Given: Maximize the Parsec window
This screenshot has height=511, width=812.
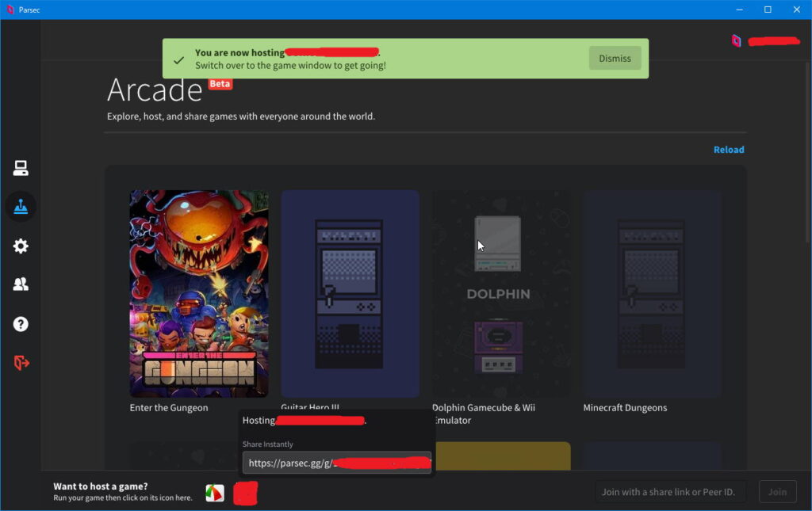Looking at the screenshot, I should click(x=768, y=10).
